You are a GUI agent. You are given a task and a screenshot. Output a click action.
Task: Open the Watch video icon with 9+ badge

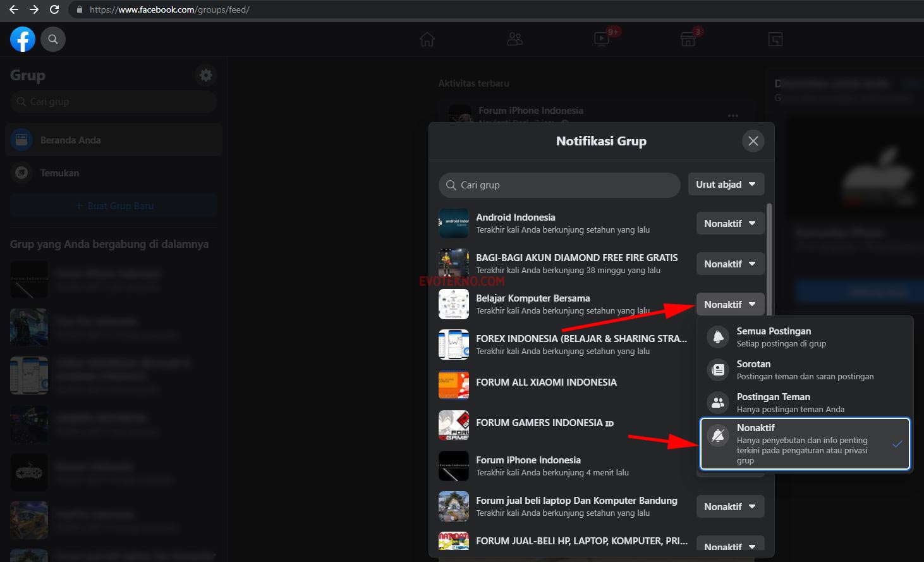(602, 39)
